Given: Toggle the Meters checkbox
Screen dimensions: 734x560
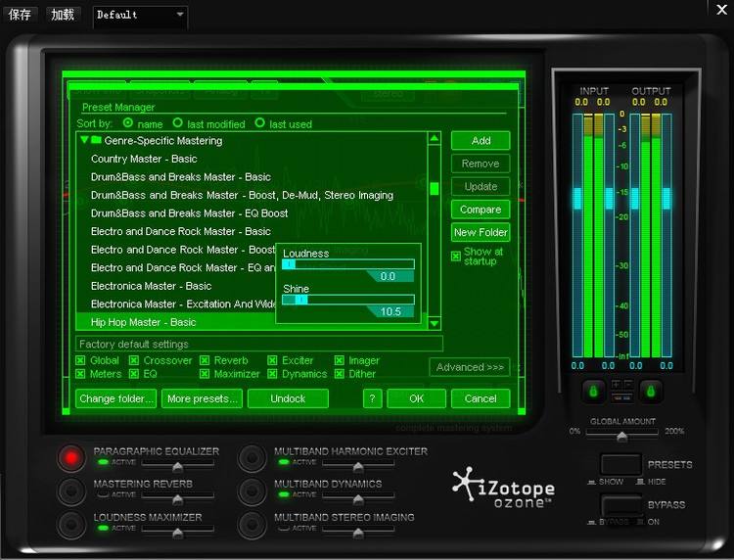Looking at the screenshot, I should pyautogui.click(x=80, y=374).
